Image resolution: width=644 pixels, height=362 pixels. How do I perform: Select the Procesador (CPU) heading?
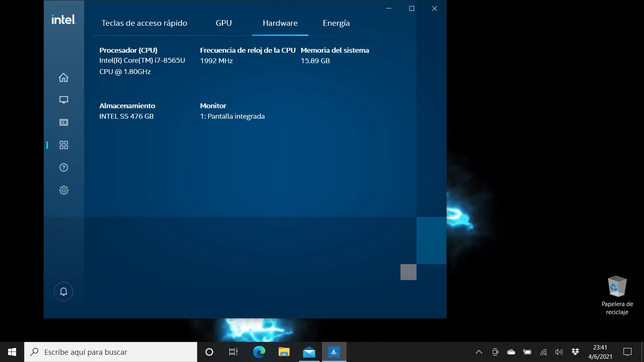point(128,50)
